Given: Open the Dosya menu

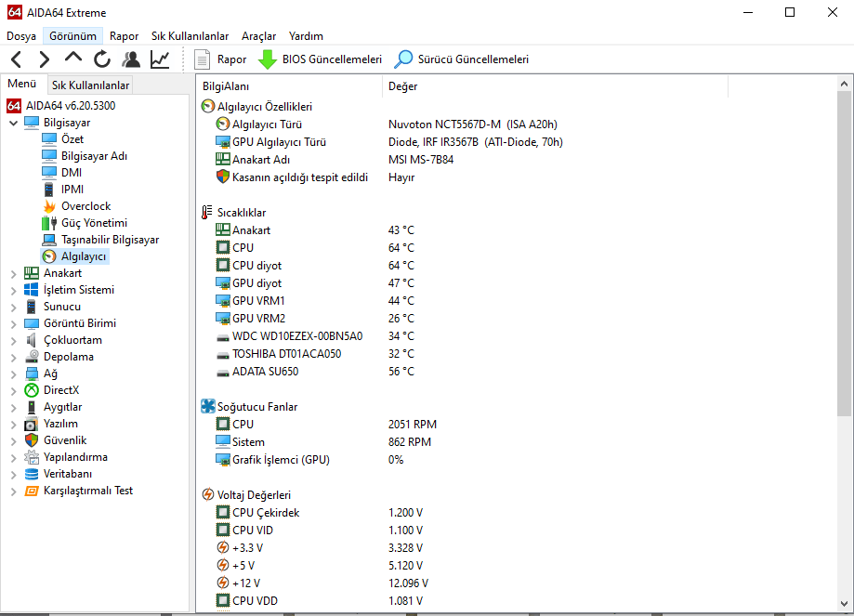Looking at the screenshot, I should (x=21, y=36).
